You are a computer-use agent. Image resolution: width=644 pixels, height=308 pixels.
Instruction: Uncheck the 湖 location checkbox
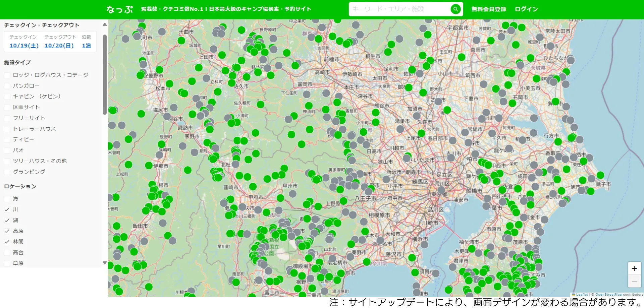click(x=7, y=220)
